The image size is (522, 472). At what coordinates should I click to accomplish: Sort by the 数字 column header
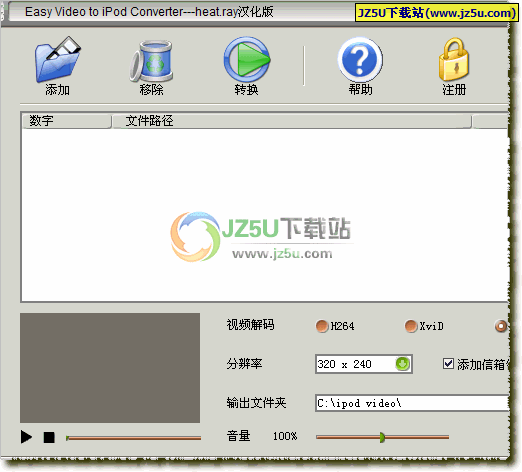tap(66, 121)
